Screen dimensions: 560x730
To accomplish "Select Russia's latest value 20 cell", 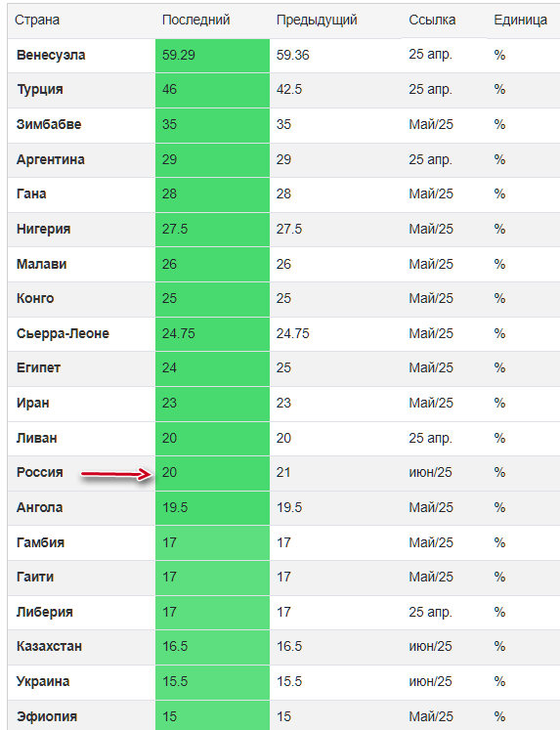I will (x=212, y=473).
